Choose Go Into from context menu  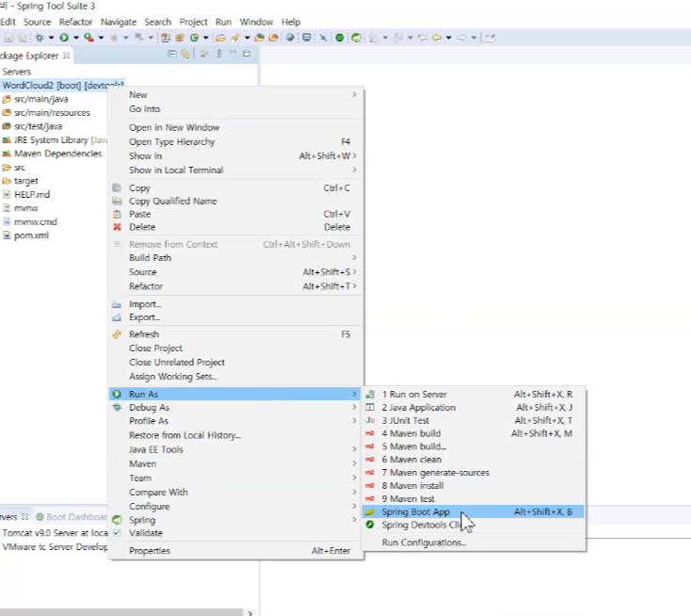click(235, 109)
